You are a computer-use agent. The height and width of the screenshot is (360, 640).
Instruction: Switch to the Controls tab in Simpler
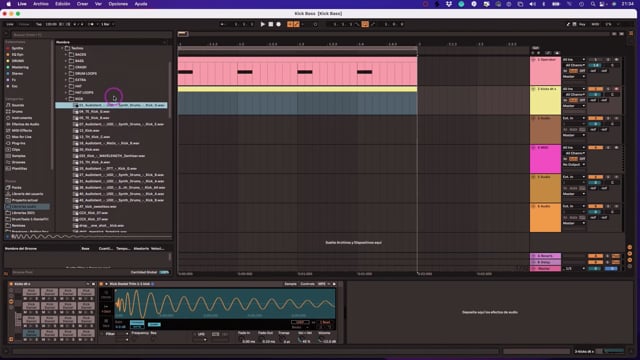point(307,284)
